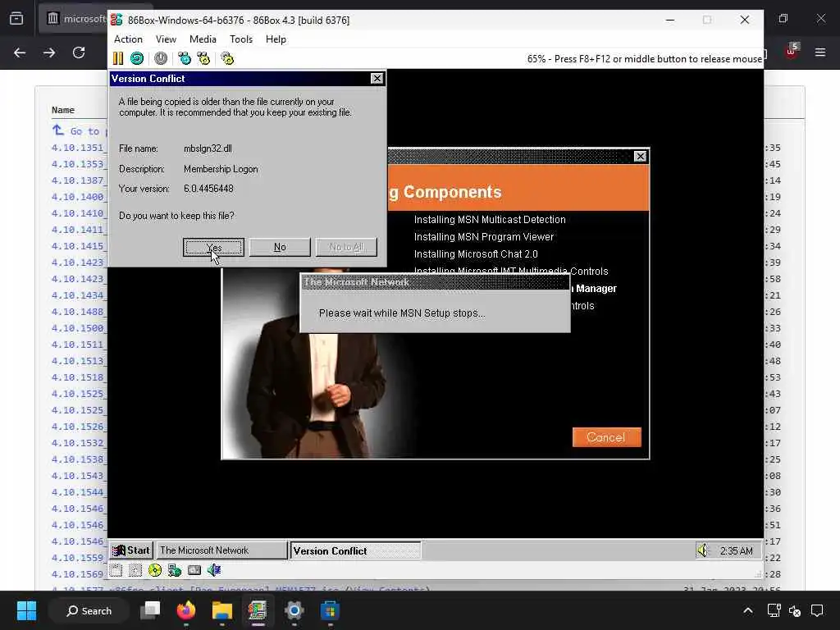Screen dimensions: 840x630
Task: Open the Action menu in 86Box
Action: pyautogui.click(x=128, y=39)
